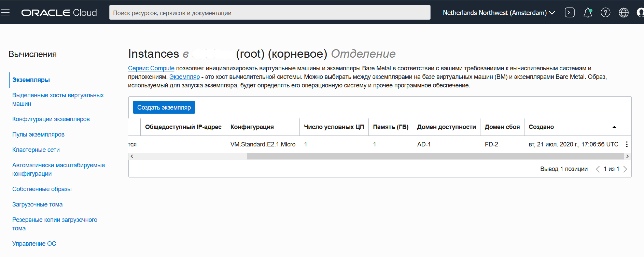Open the user profile avatar
This screenshot has width=644, height=257.
pos(641,13)
